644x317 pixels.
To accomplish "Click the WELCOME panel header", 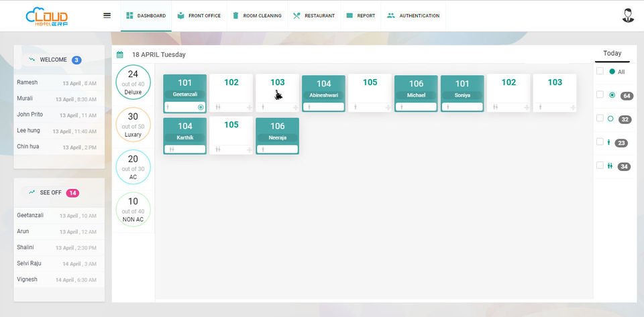I will coord(59,60).
